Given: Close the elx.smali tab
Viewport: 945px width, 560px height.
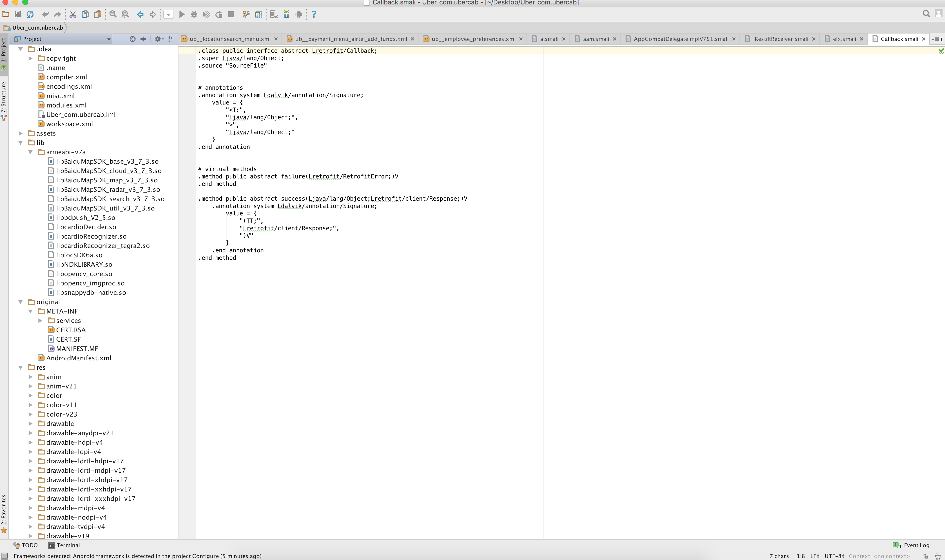Looking at the screenshot, I should tap(861, 39).
